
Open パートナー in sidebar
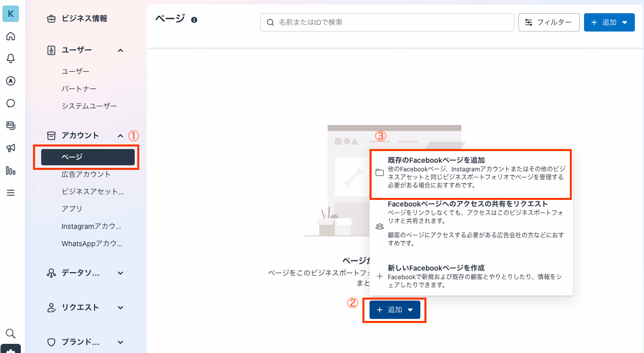(x=79, y=89)
